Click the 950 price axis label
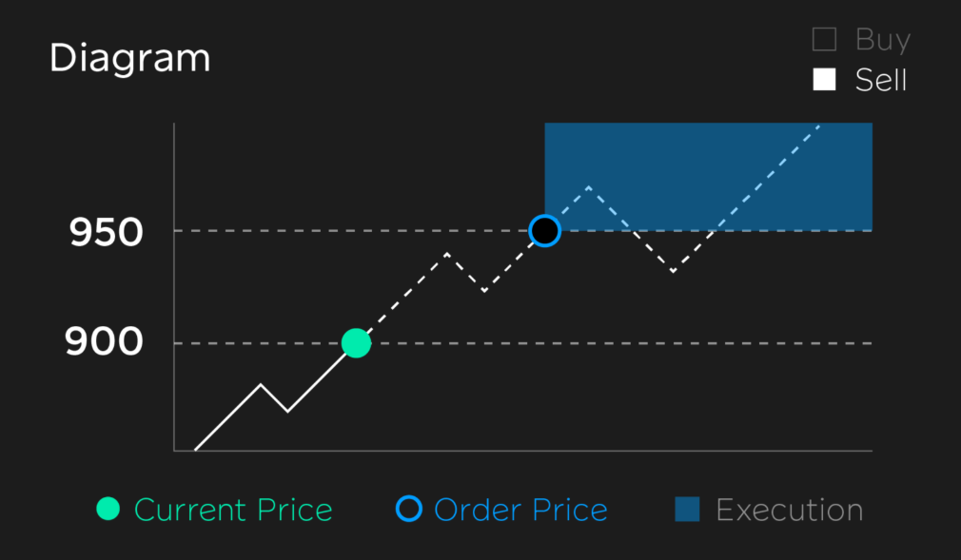 106,233
